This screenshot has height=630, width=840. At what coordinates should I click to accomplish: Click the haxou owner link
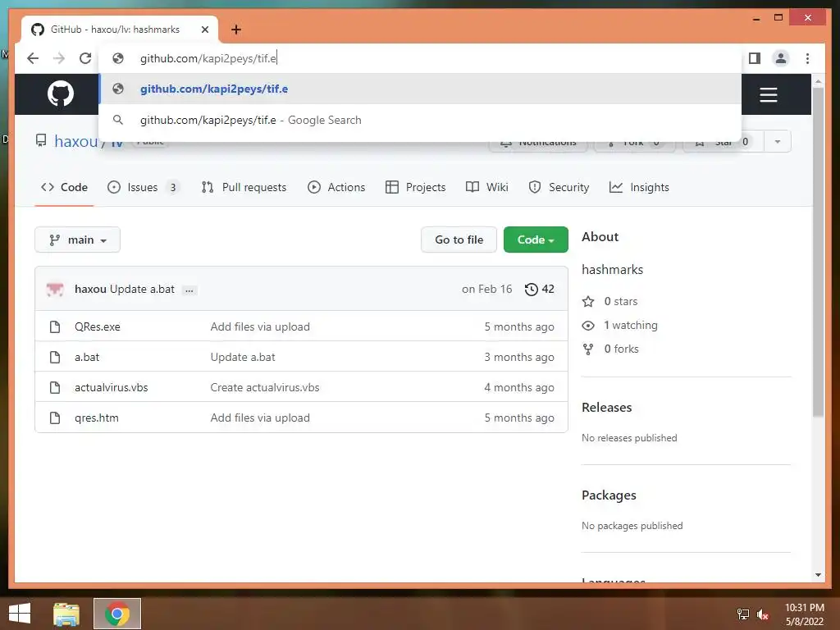point(76,141)
